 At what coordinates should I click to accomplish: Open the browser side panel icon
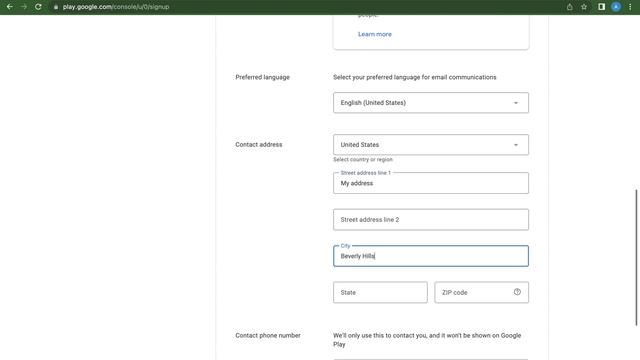601,7
